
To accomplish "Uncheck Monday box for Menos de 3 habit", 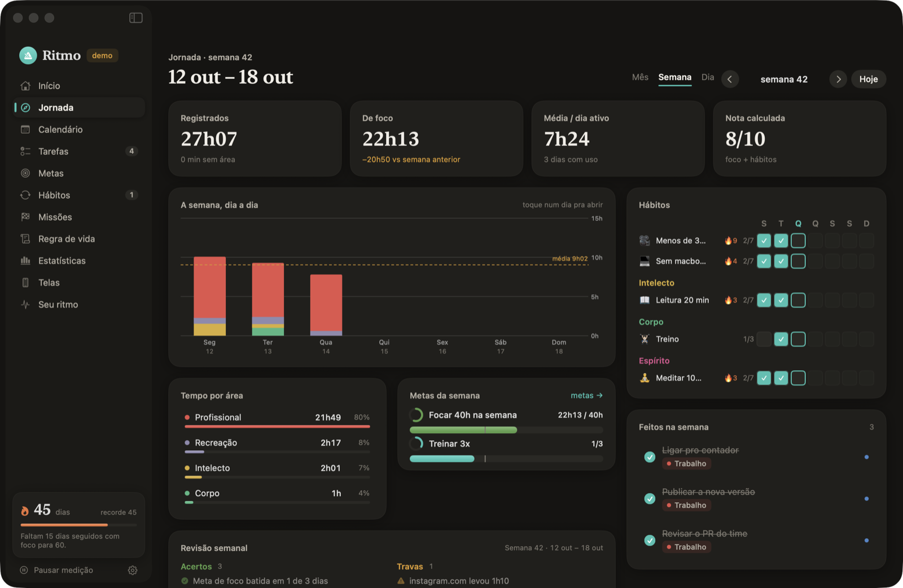I will click(x=764, y=241).
